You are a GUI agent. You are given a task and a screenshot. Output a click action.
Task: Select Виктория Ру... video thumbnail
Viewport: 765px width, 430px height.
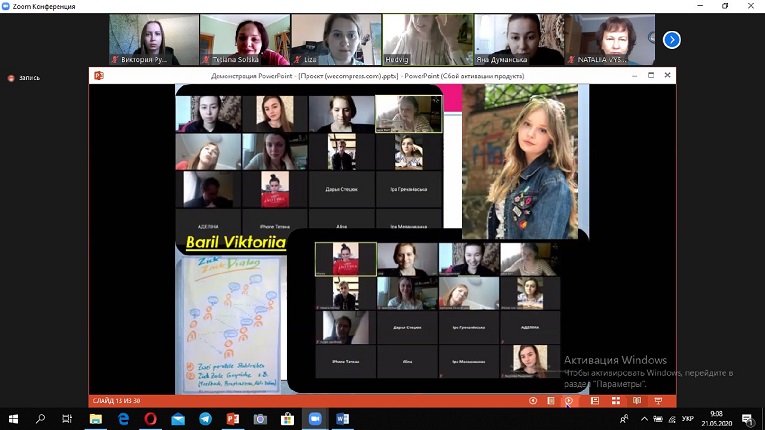coord(154,40)
